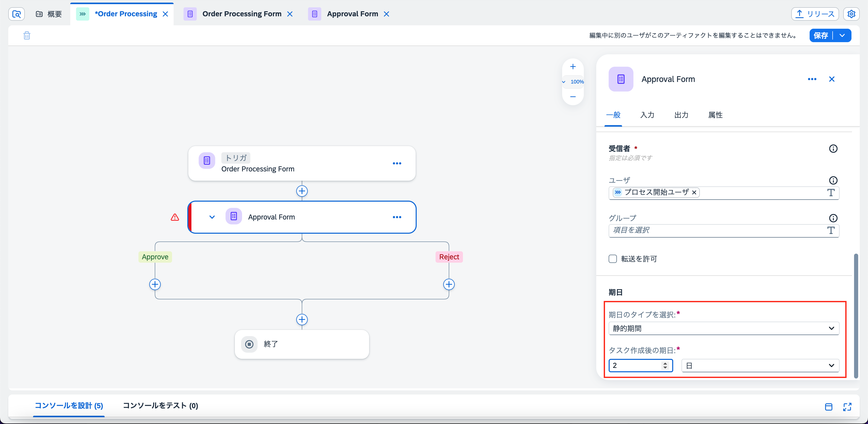Click the delete (trash) icon in the toolbar
868x424 pixels.
coord(27,35)
